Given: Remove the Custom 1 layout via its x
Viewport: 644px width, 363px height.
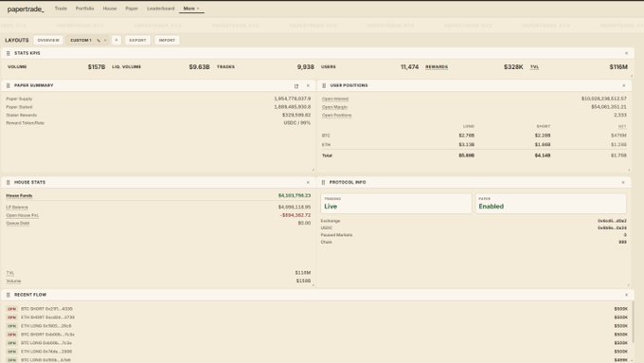Looking at the screenshot, I should (x=105, y=41).
